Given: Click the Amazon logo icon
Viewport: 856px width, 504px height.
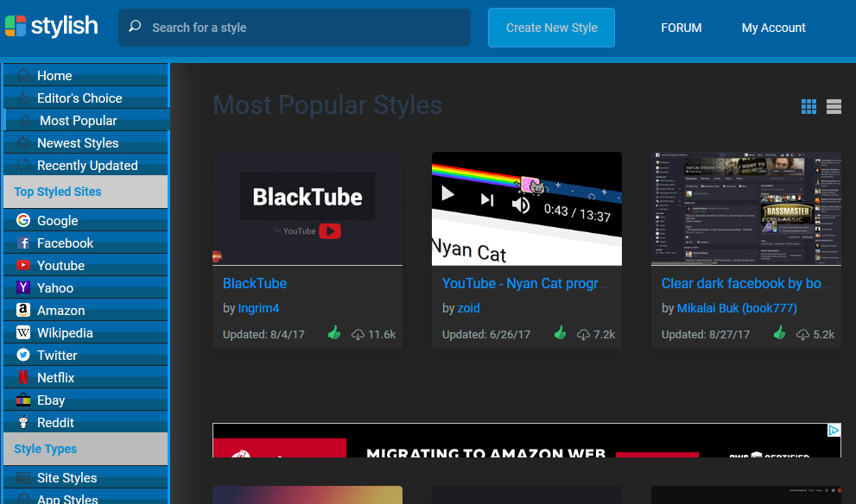Looking at the screenshot, I should (23, 310).
